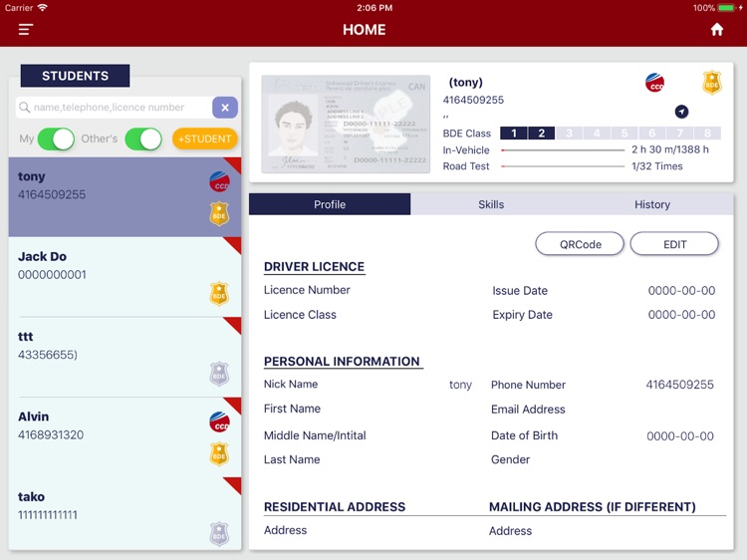Image resolution: width=747 pixels, height=560 pixels.
Task: Click gold BDE badge in profile header
Action: [712, 83]
